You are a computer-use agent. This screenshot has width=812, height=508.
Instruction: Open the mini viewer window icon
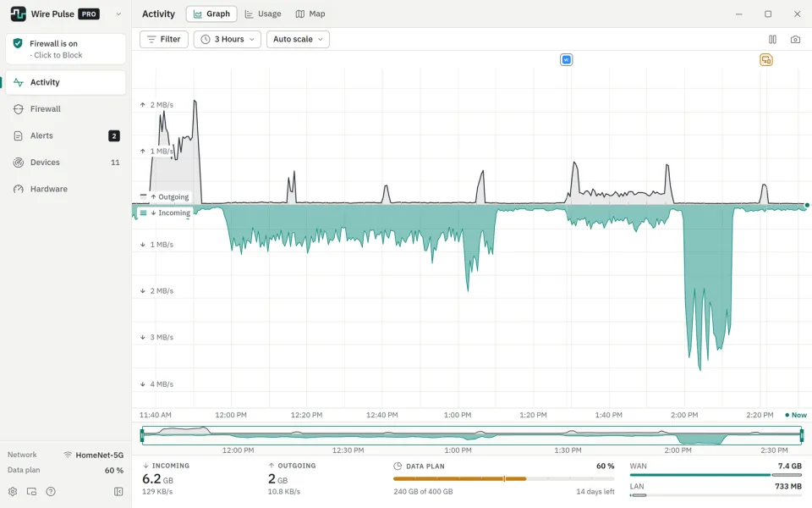coord(31,491)
